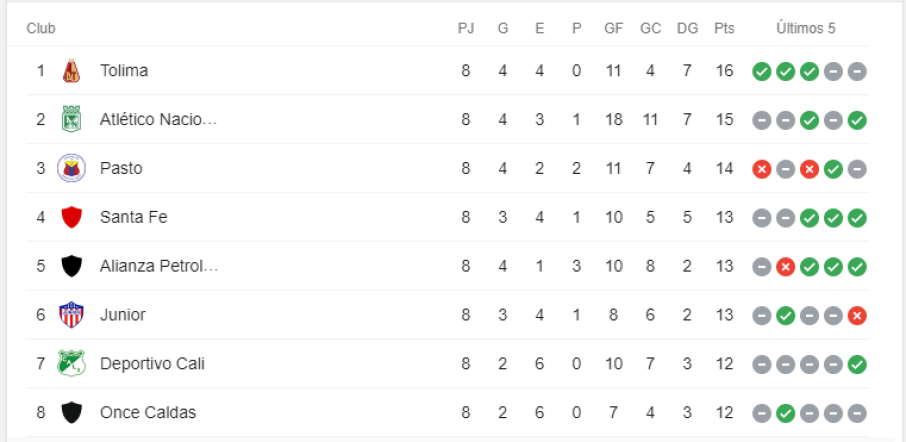Select the Once Caldas team name

(x=148, y=412)
